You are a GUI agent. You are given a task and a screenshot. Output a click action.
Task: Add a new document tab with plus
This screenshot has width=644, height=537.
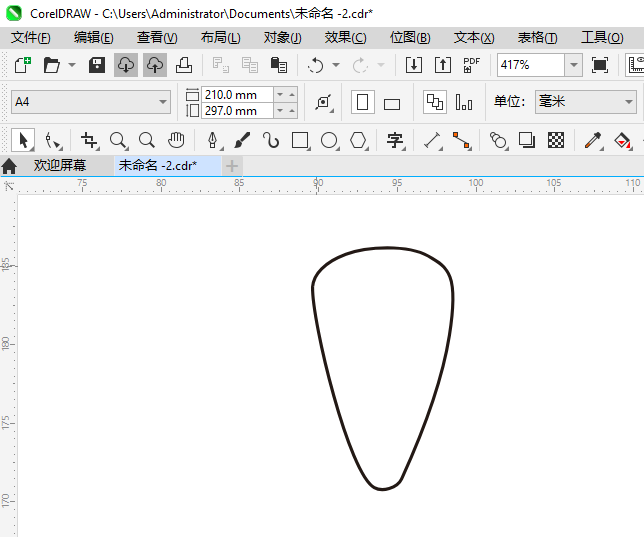232,166
